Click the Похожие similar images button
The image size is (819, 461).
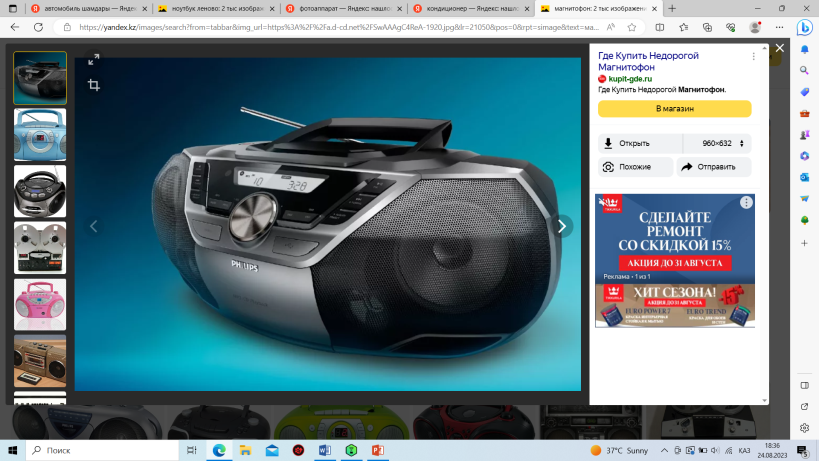(635, 167)
